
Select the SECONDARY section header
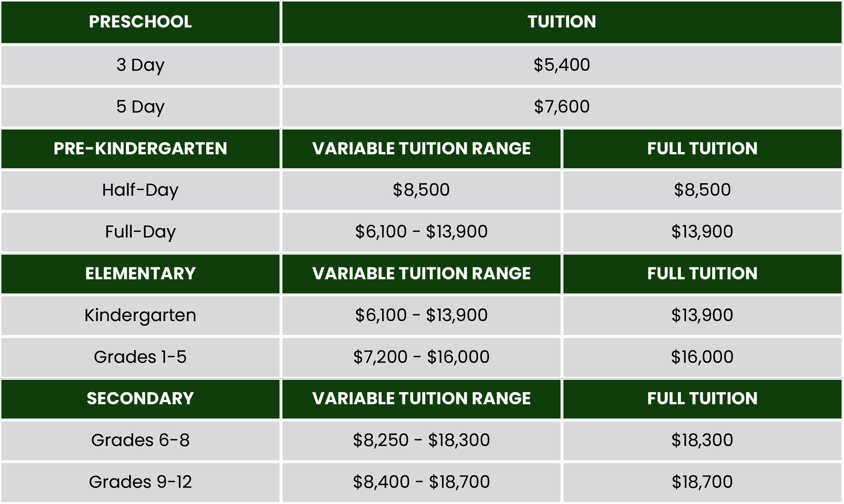tap(140, 399)
